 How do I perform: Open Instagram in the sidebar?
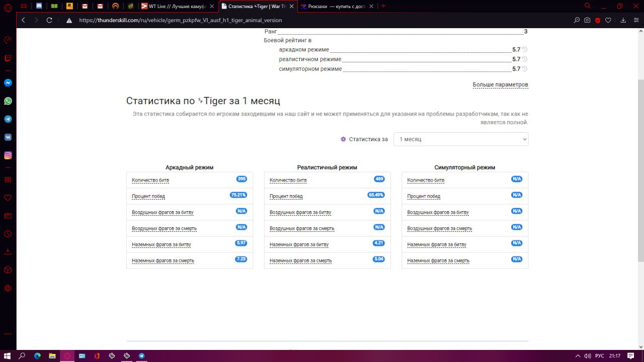tap(8, 155)
